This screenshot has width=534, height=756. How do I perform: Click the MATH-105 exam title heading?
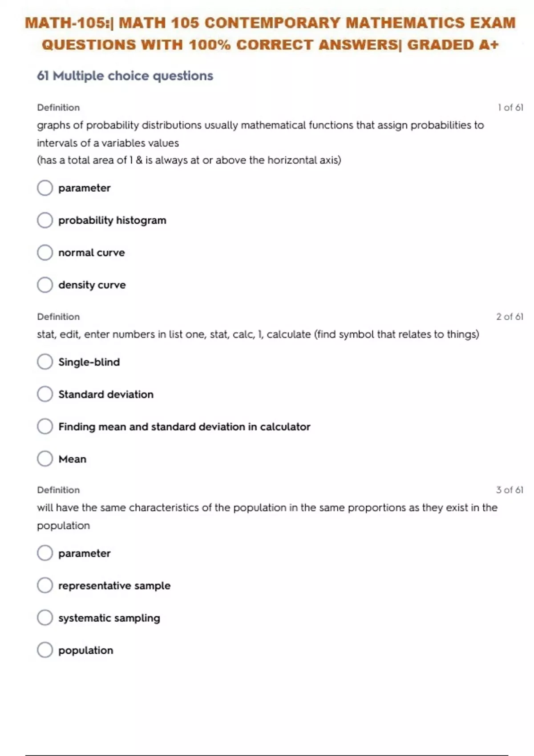point(270,34)
